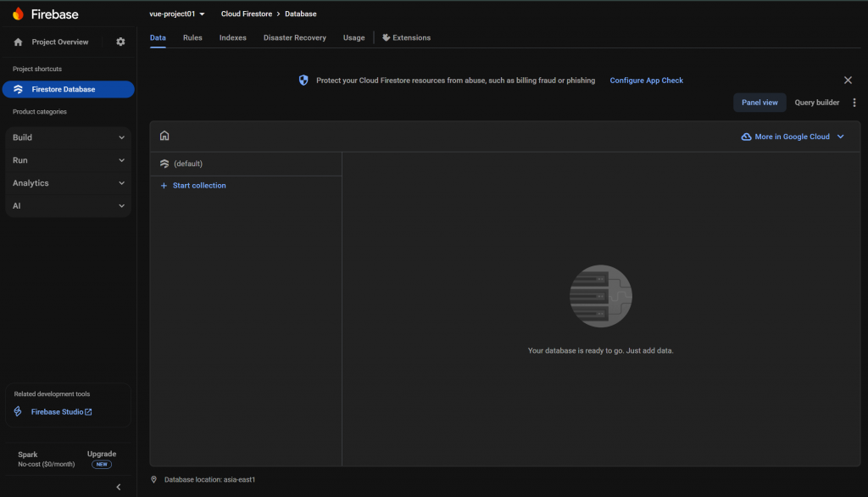The image size is (868, 497).
Task: Expand the AI category
Action: [69, 205]
